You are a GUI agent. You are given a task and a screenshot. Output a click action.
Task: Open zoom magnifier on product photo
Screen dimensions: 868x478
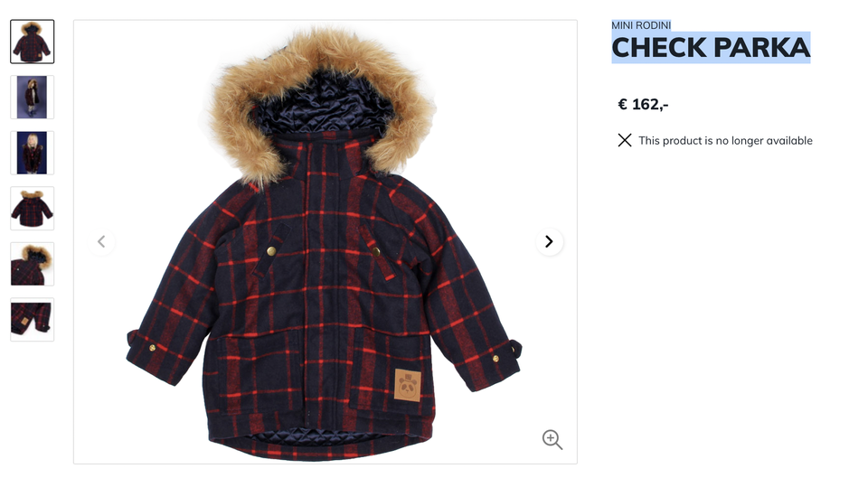pyautogui.click(x=552, y=440)
